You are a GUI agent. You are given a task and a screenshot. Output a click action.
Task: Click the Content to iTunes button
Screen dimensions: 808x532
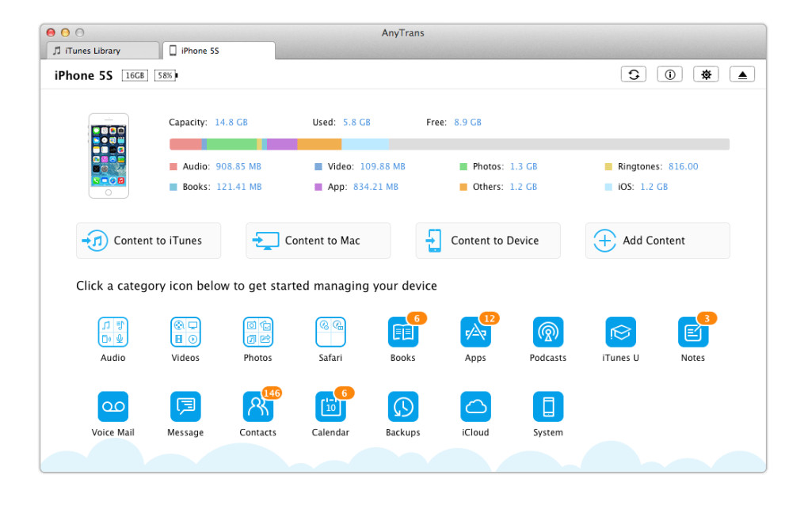pos(148,241)
